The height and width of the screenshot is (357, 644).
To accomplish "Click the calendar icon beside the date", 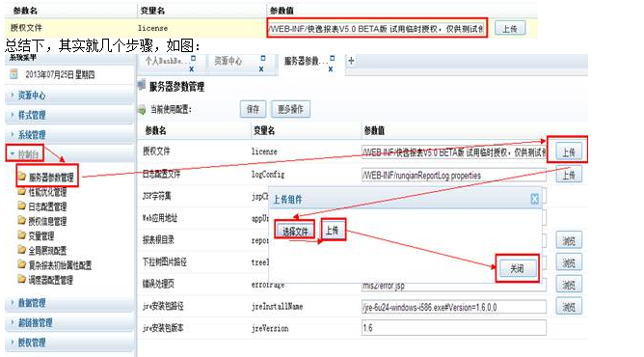I will [13, 74].
